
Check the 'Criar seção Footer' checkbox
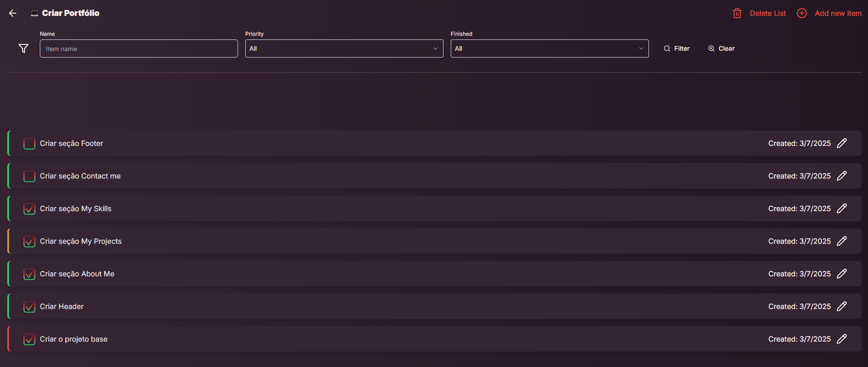click(x=29, y=144)
